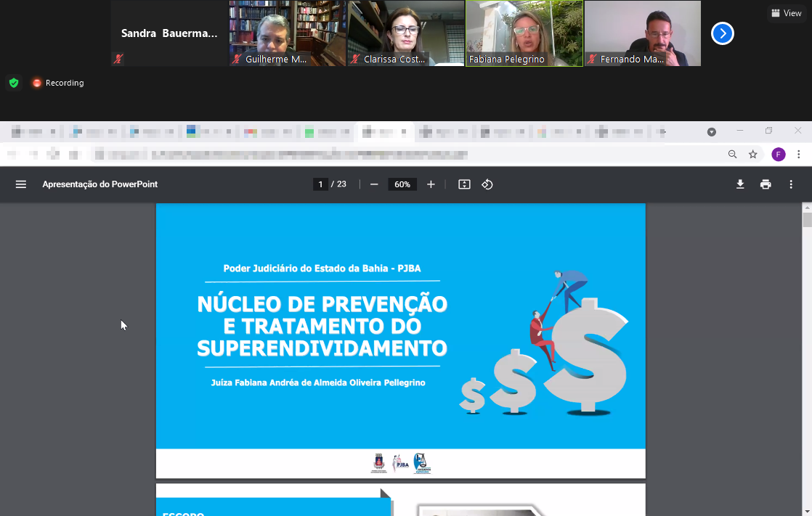The image size is (812, 516).
Task: Change the meeting View layout
Action: (787, 13)
